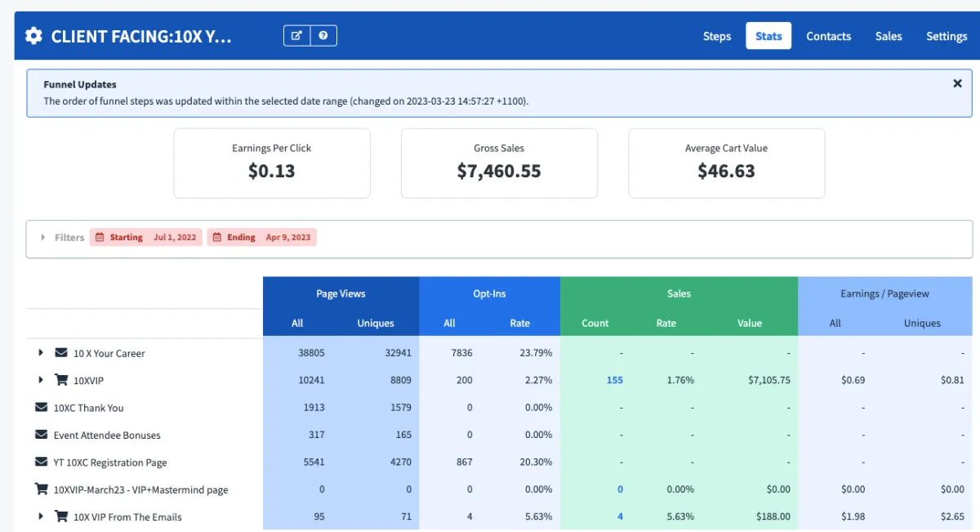
Task: Change the Starting date Jul 1, 2022
Action: point(145,237)
